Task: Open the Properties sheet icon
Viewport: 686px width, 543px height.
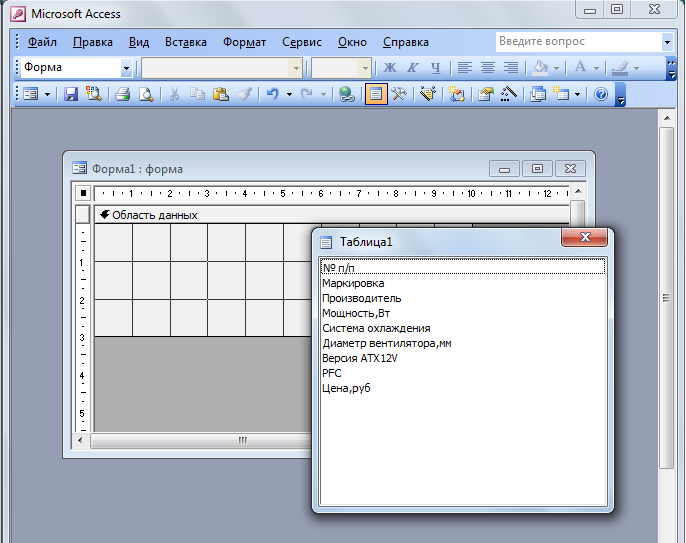Action: tap(485, 94)
